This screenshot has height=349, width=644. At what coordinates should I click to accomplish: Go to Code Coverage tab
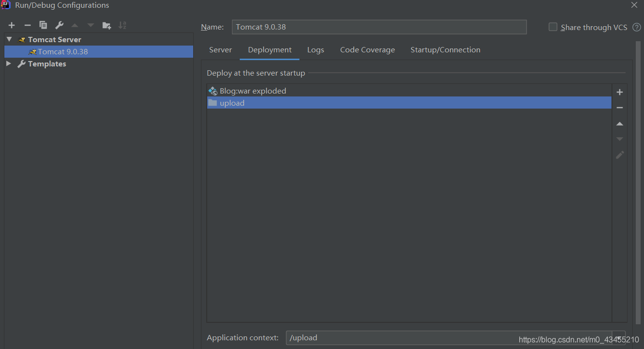coord(367,50)
